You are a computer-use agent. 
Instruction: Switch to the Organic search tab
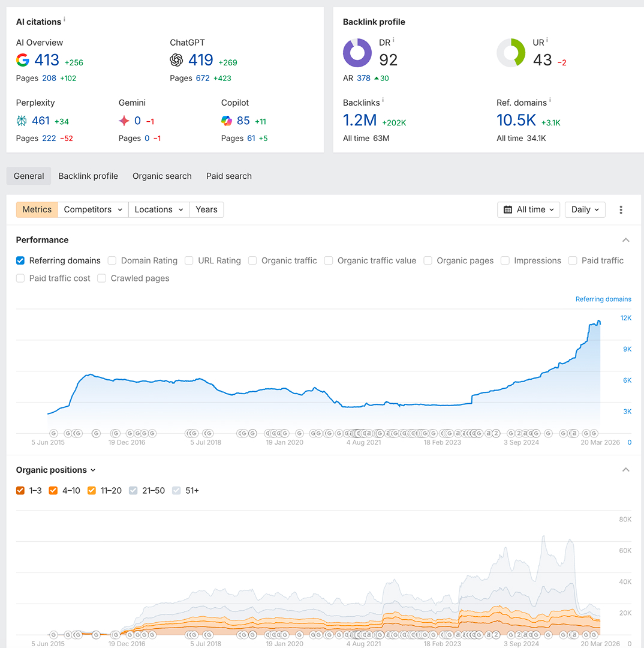162,176
